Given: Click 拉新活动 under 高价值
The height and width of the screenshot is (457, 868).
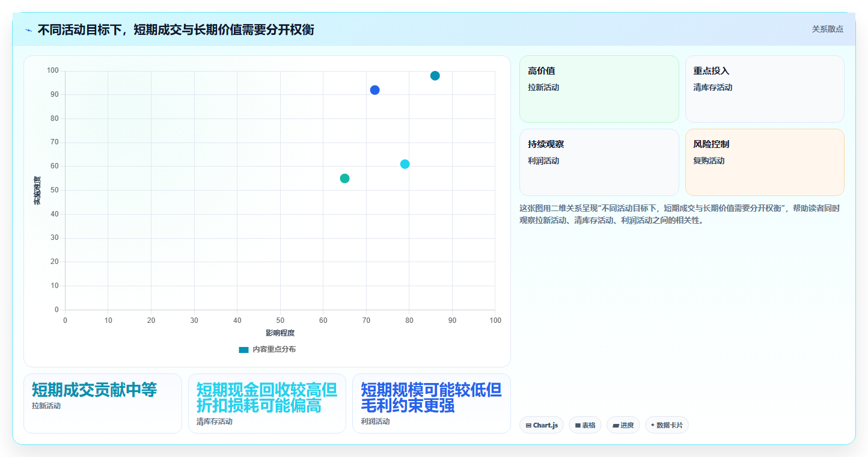Looking at the screenshot, I should (x=543, y=87).
